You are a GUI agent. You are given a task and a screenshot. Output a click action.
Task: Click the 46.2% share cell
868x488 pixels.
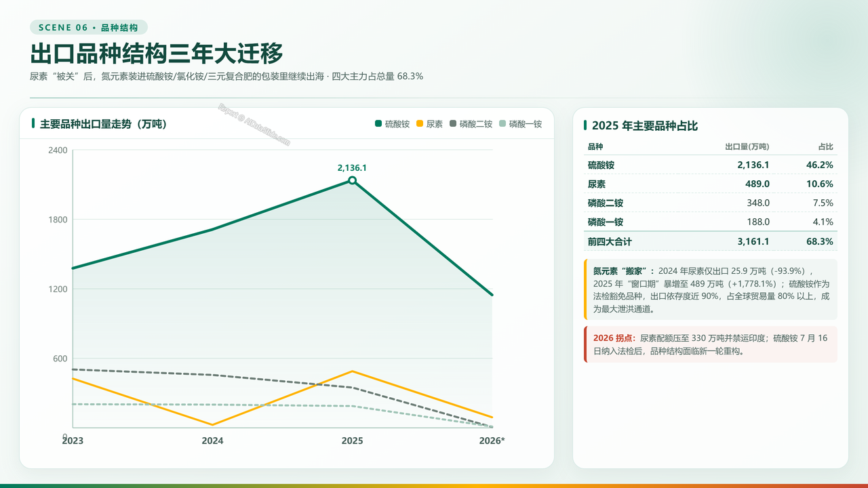click(x=820, y=165)
